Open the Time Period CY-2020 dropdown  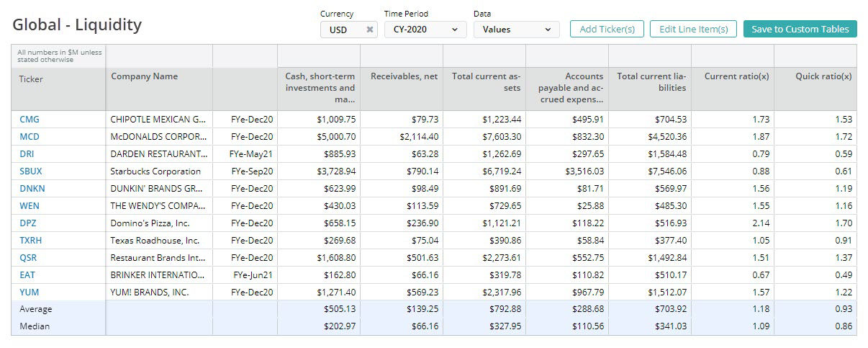[425, 30]
